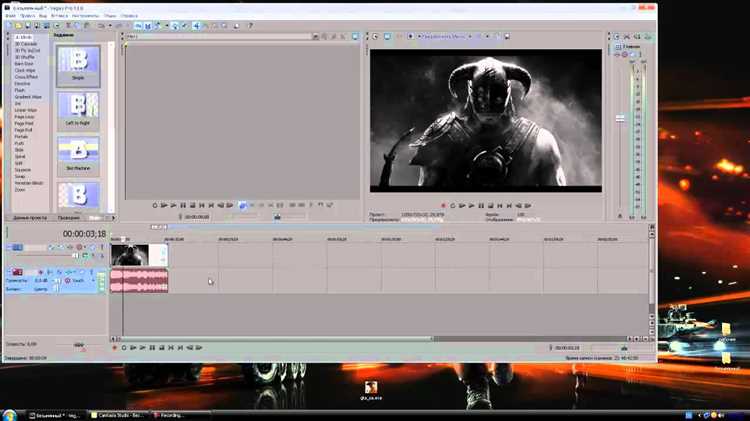Toggle Lock Envelopes to Events

(175, 26)
